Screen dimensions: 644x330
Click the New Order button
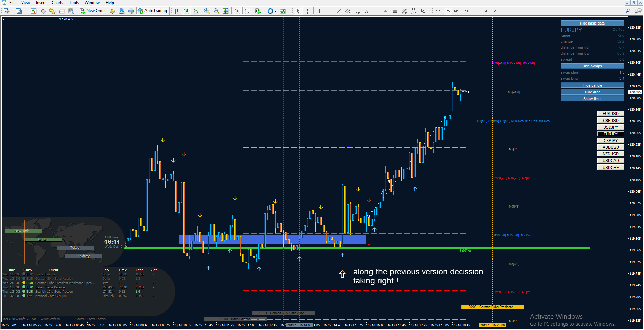(93, 11)
